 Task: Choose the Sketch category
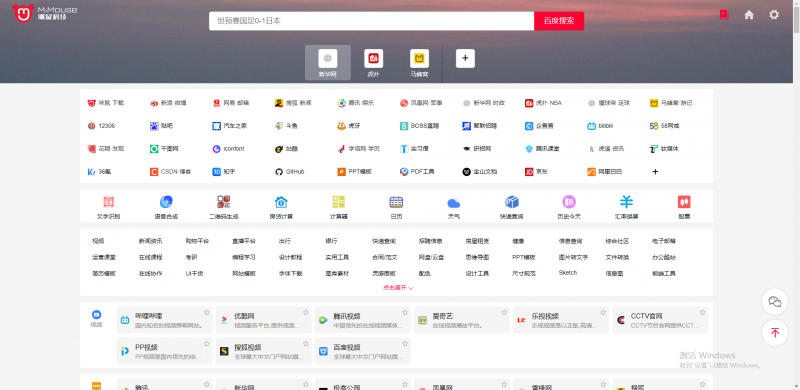[x=568, y=273]
